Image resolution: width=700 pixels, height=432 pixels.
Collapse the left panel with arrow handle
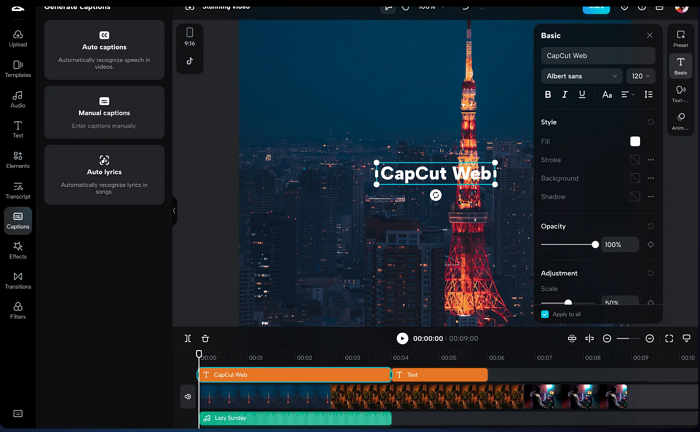pos(174,211)
